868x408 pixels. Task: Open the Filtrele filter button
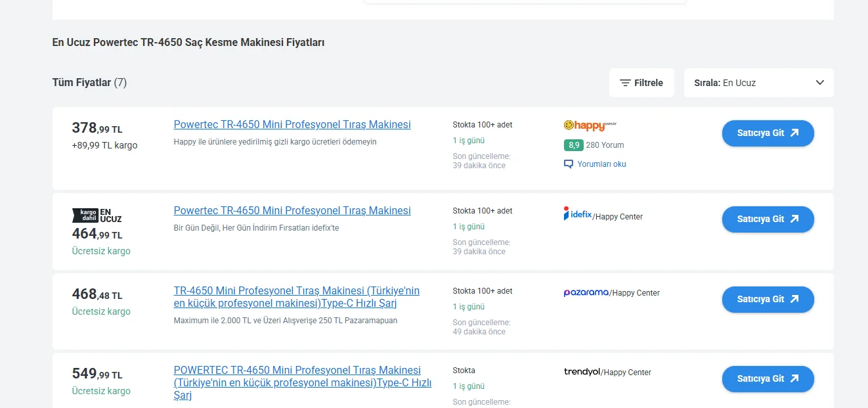(x=641, y=83)
